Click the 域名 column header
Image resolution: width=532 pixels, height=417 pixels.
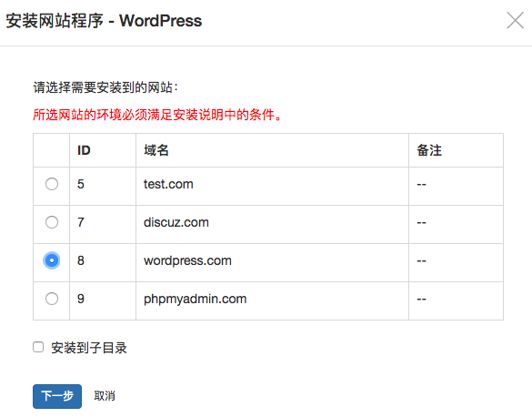pyautogui.click(x=272, y=150)
